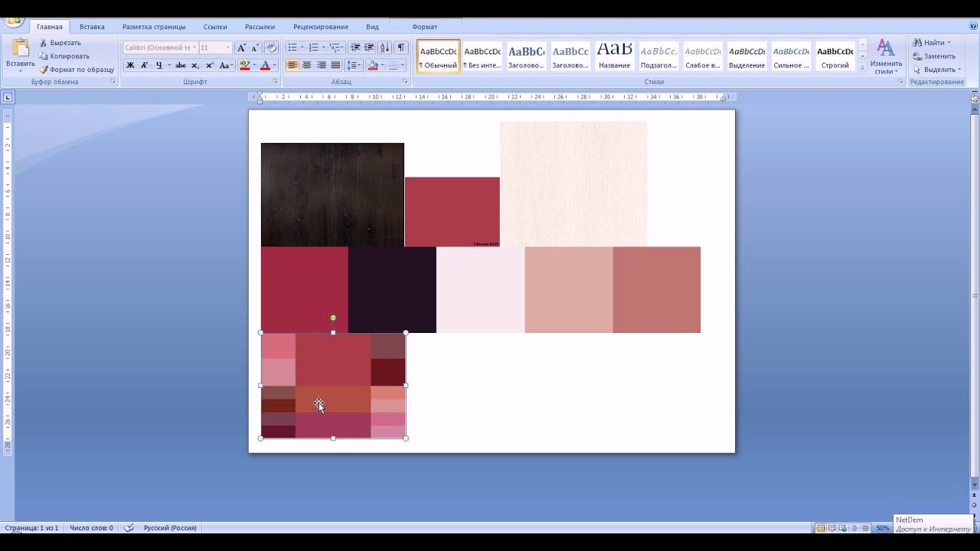This screenshot has height=551, width=980.
Task: Switch to the Рецензирование tab
Action: tap(321, 27)
